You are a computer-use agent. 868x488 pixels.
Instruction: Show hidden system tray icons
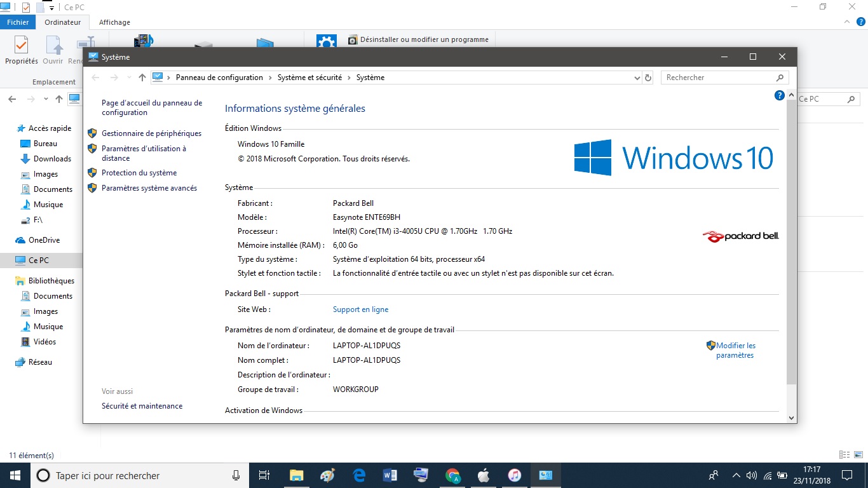click(736, 475)
